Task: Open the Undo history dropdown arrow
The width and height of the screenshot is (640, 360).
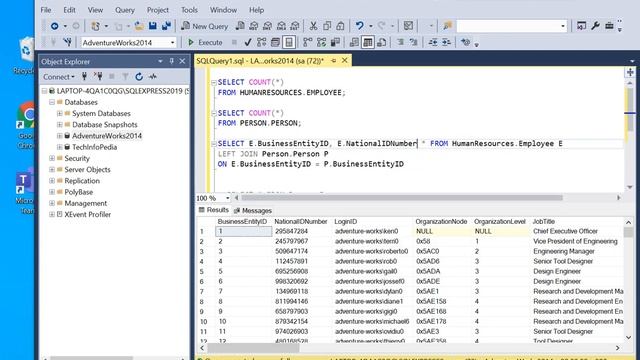Action: coord(371,26)
